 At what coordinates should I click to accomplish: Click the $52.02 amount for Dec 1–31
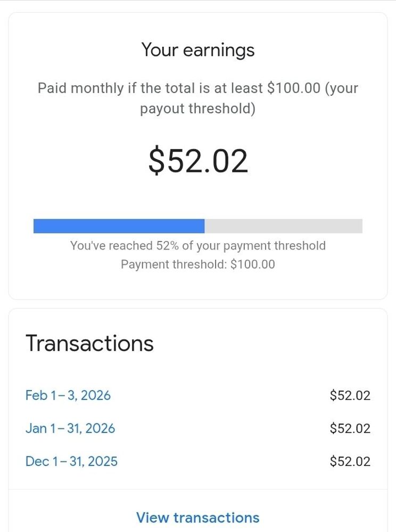coord(350,462)
